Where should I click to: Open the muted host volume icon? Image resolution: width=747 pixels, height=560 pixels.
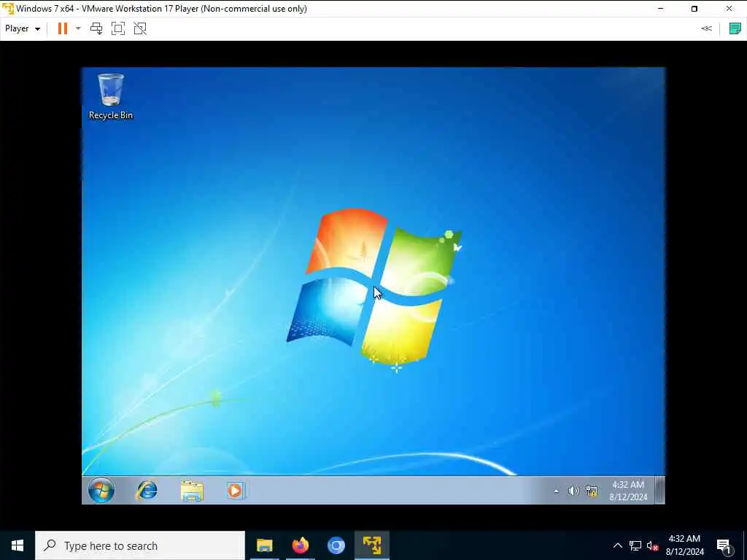[x=652, y=546]
